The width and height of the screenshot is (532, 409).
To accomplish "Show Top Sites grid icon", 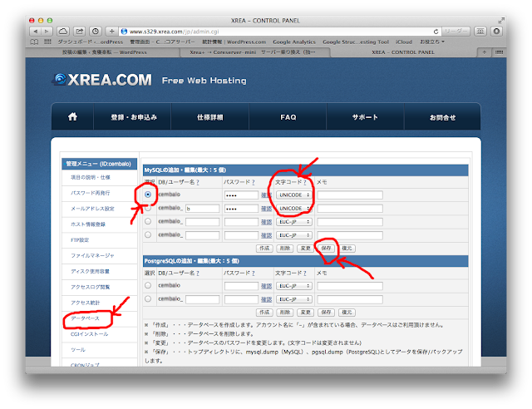I will [47, 42].
